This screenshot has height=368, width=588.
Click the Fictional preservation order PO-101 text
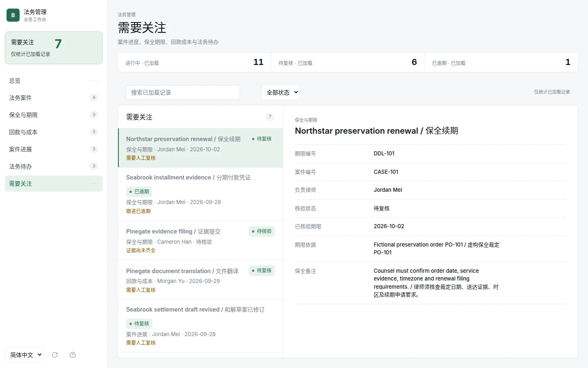pyautogui.click(x=437, y=249)
